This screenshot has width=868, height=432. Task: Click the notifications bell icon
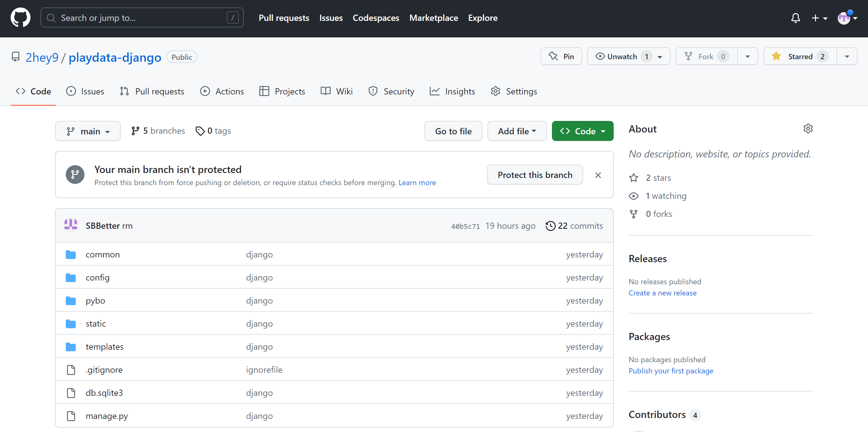click(x=795, y=18)
